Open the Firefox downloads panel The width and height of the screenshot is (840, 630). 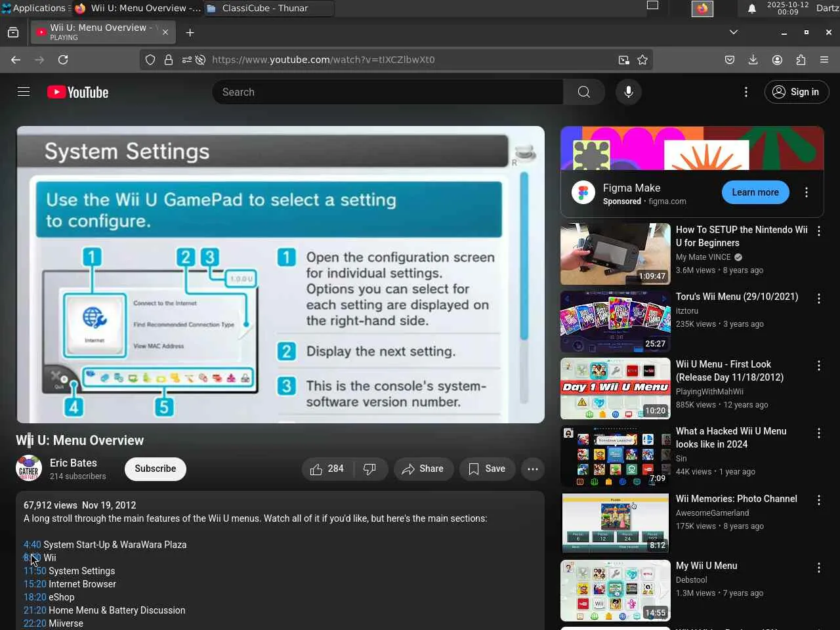[x=753, y=60]
